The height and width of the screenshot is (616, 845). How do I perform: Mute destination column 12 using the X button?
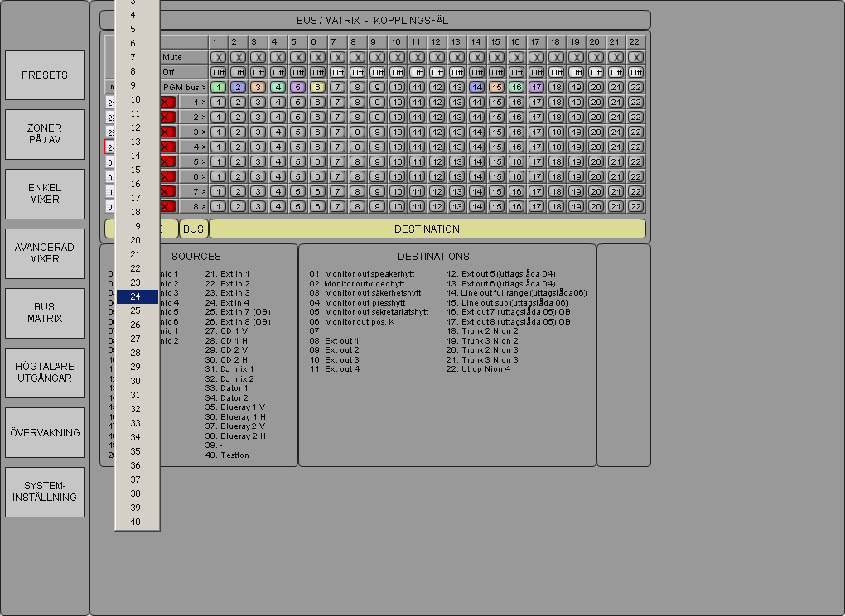(x=437, y=57)
